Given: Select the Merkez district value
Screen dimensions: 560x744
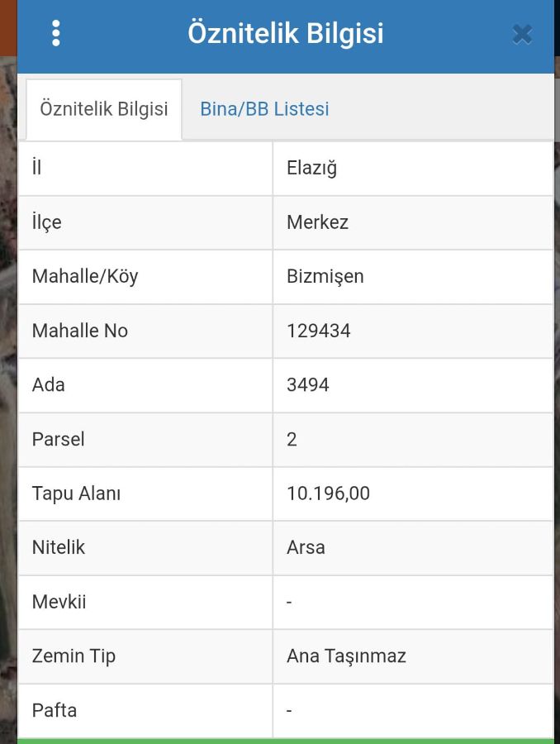Looking at the screenshot, I should 318,222.
